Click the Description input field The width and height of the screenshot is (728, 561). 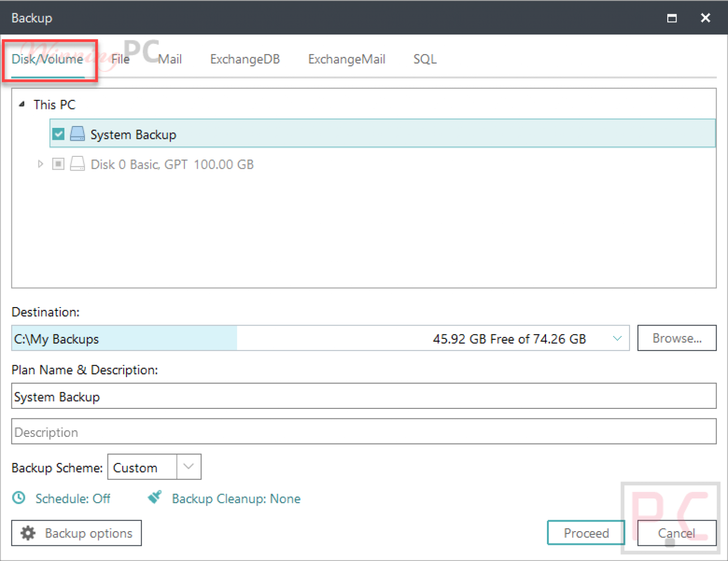[364, 432]
